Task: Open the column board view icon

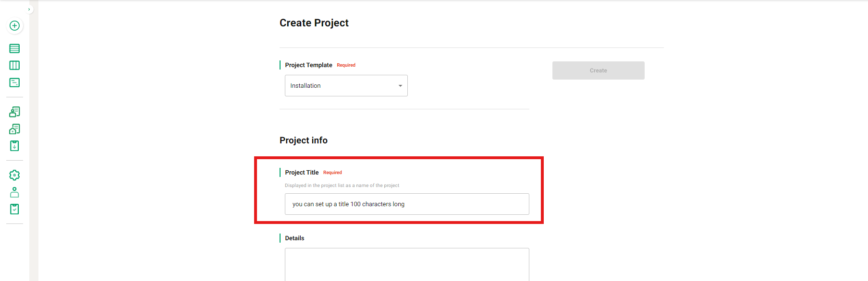Action: pos(14,65)
